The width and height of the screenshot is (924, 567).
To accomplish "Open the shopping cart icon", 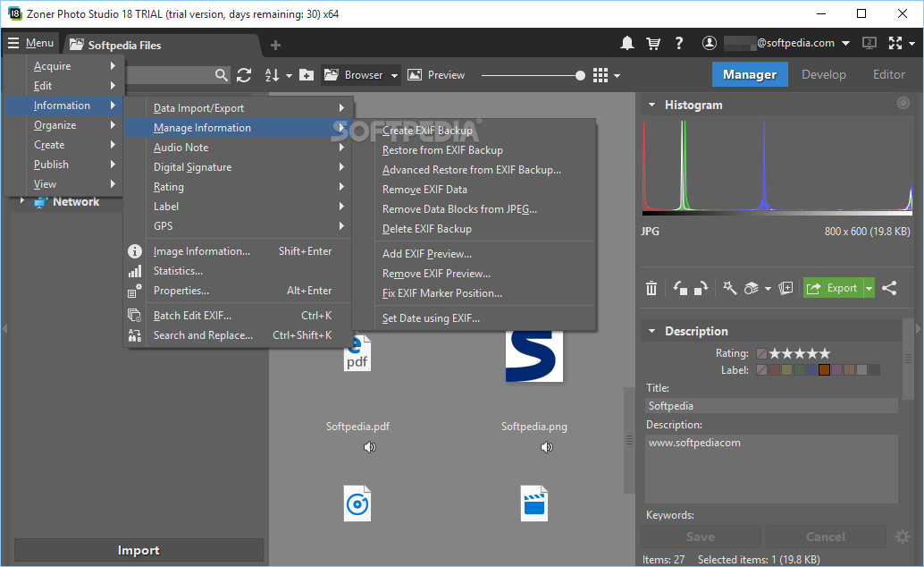I will (x=653, y=43).
